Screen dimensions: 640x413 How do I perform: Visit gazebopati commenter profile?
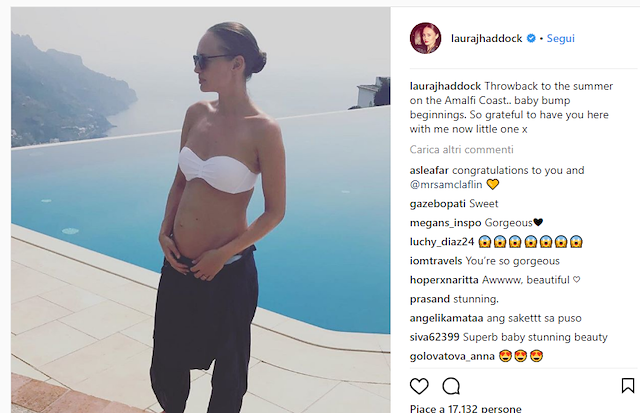[x=438, y=204]
